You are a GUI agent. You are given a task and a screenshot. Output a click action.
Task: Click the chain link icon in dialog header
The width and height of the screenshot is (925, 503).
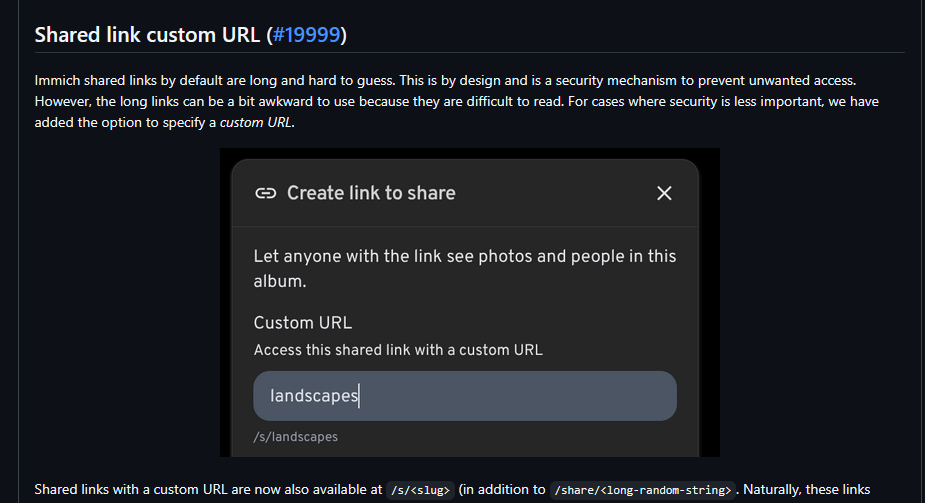coord(265,193)
